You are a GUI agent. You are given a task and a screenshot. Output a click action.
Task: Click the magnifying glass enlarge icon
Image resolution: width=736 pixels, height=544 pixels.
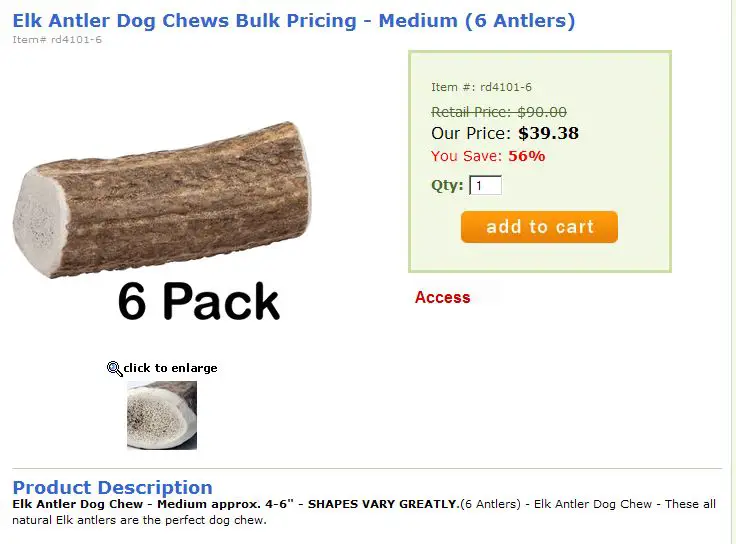(x=115, y=368)
